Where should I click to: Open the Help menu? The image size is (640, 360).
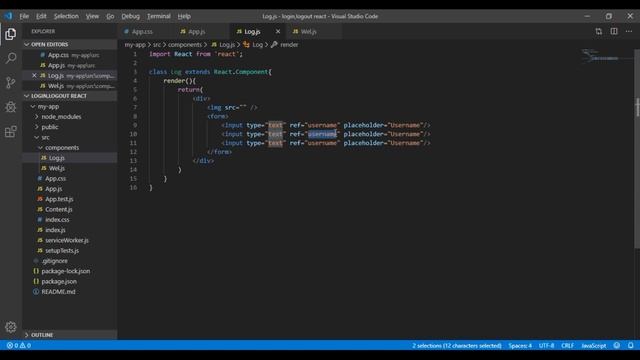tap(184, 16)
